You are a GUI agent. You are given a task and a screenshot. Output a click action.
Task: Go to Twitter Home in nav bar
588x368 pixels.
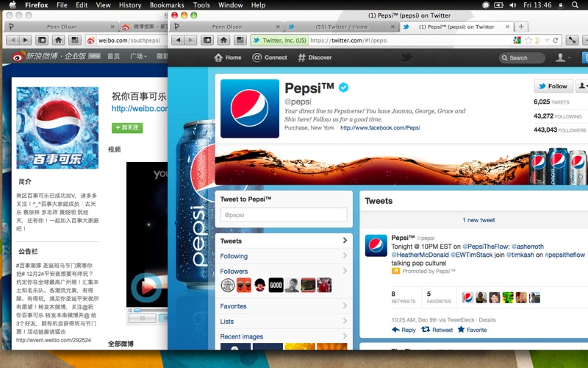227,57
